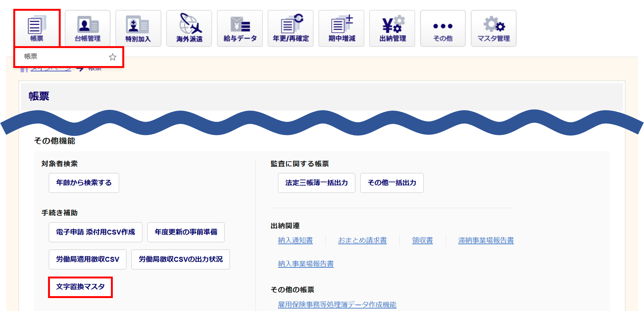The image size is (644, 311).
Task: Click the 労働局適用徴収CSV button
Action: click(x=88, y=259)
